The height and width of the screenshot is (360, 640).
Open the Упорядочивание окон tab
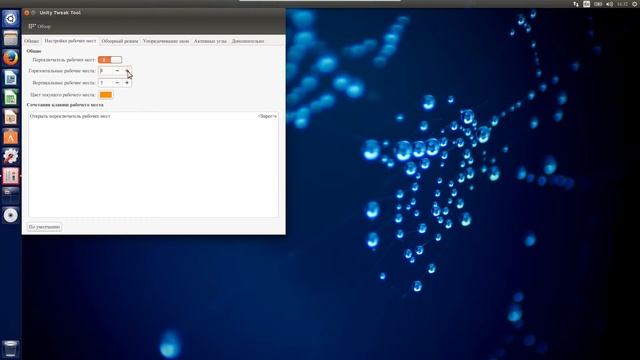166,41
